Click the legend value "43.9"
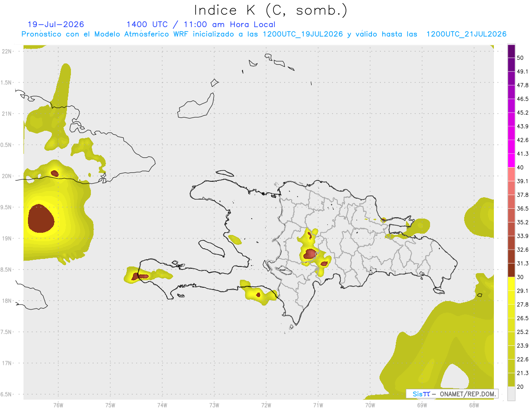 click(x=523, y=126)
